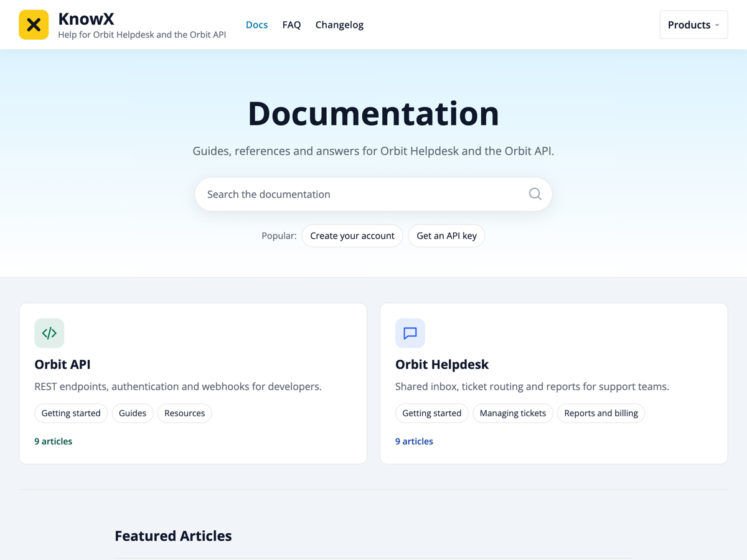This screenshot has height=560, width=747.
Task: Click the Orbit Helpdesk card description text
Action: pos(532,386)
